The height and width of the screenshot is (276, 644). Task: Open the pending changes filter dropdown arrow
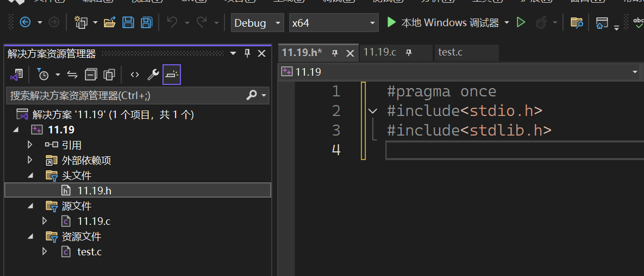coord(58,75)
